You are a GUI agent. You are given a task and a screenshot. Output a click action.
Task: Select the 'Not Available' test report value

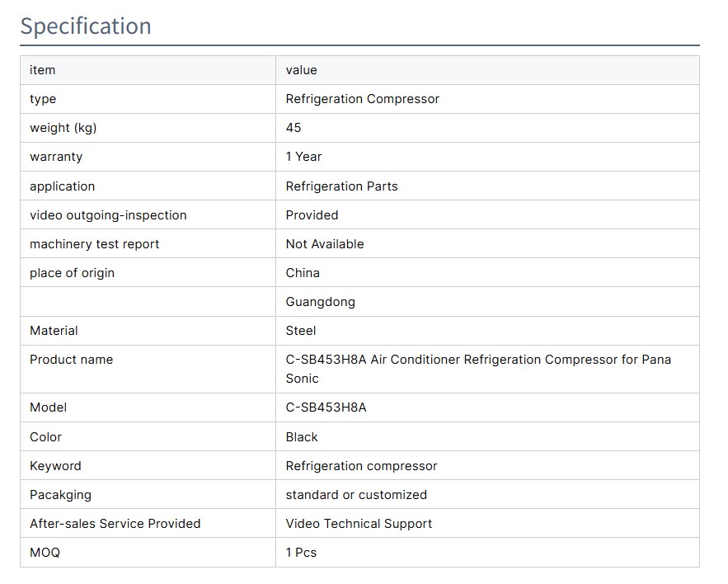[324, 244]
